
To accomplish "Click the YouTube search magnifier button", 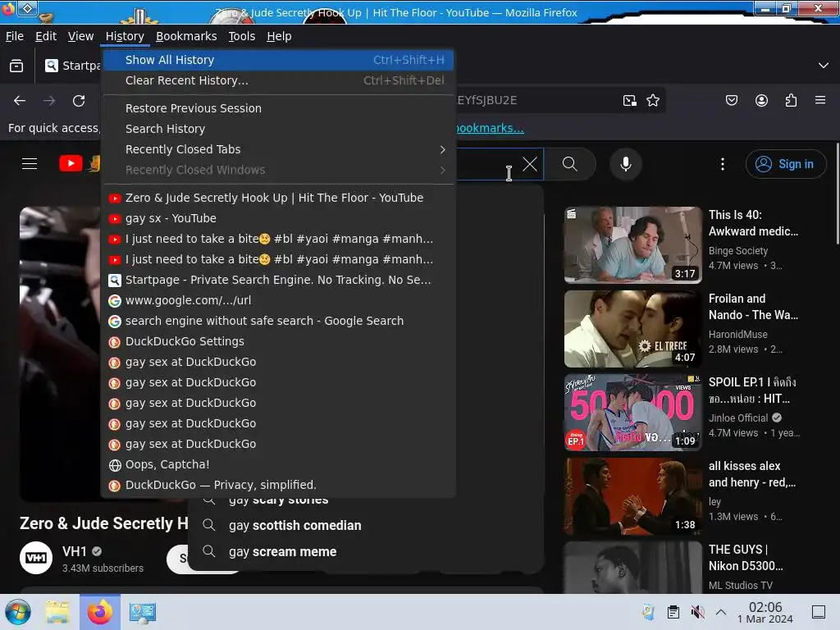I will pos(570,164).
